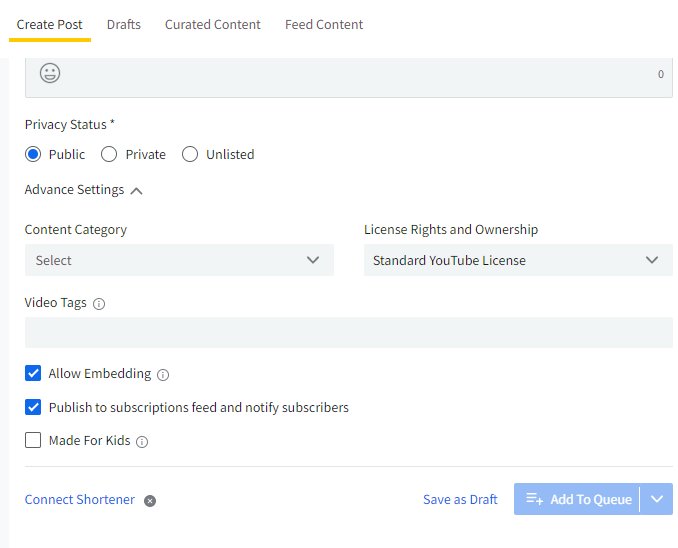Open the Content Category dropdown

point(179,260)
